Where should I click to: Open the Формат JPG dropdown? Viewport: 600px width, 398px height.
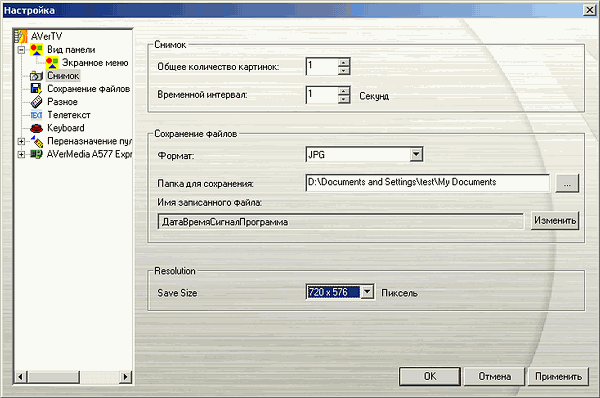tap(416, 155)
